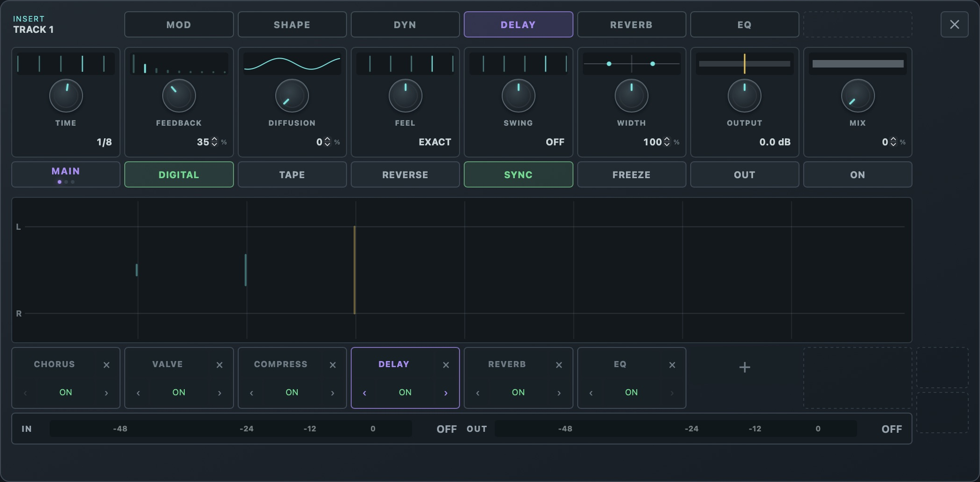Click the Output knob

(744, 96)
